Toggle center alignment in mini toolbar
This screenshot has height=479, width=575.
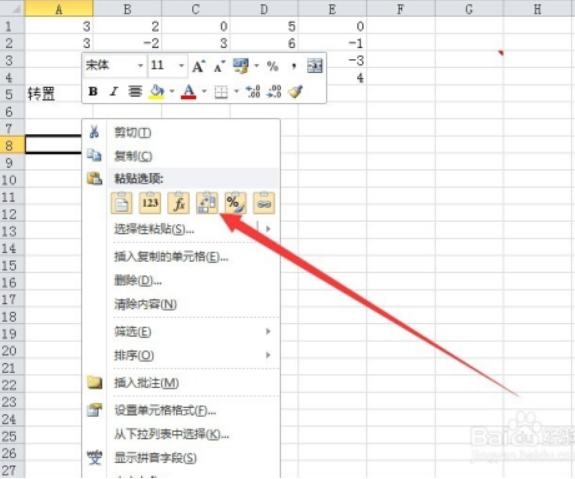tap(135, 91)
